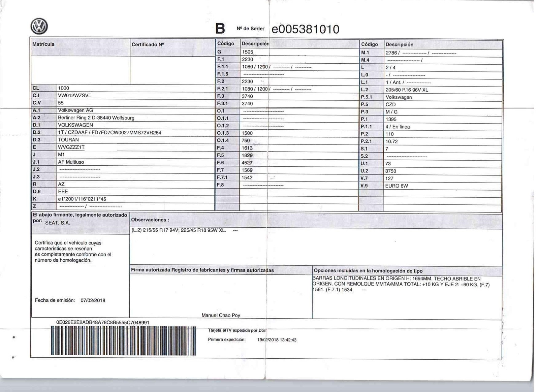Select the value 4527 in row F.6
This screenshot has width=539, height=392.
pos(247,163)
